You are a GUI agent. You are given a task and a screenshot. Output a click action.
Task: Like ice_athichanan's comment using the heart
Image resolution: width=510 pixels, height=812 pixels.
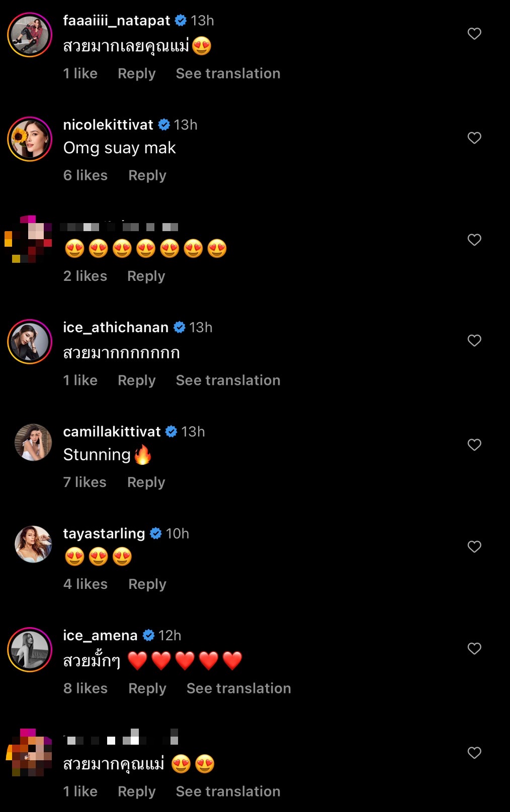click(x=474, y=340)
